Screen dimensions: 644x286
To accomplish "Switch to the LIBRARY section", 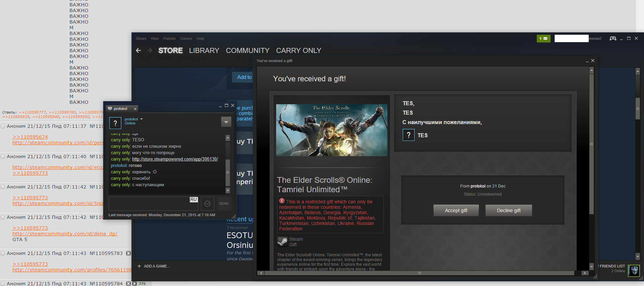I will (x=204, y=51).
